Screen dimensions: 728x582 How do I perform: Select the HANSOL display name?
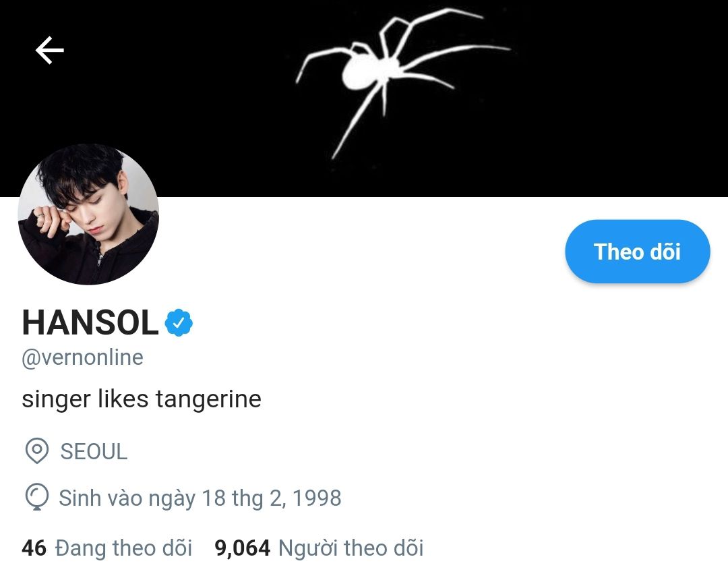click(90, 323)
